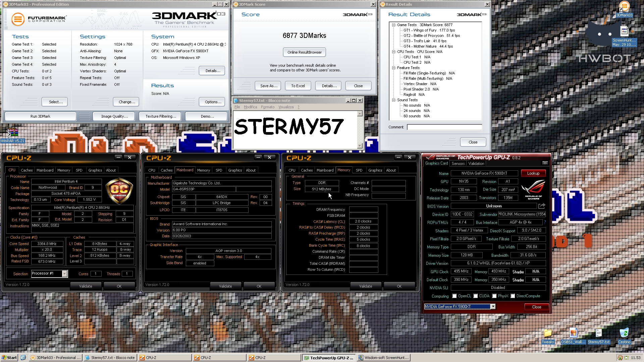Click the Start button on taskbar

pos(9,358)
